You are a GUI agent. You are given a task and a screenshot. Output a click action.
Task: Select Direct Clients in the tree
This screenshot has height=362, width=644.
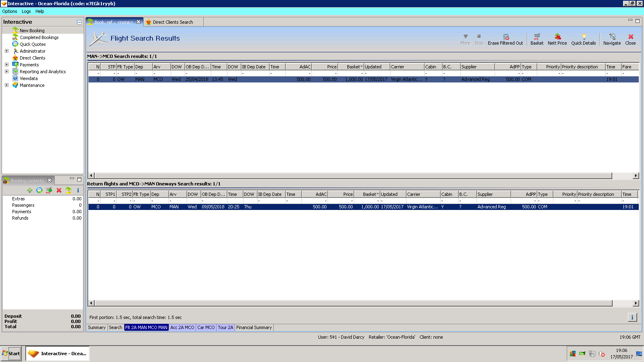(33, 58)
